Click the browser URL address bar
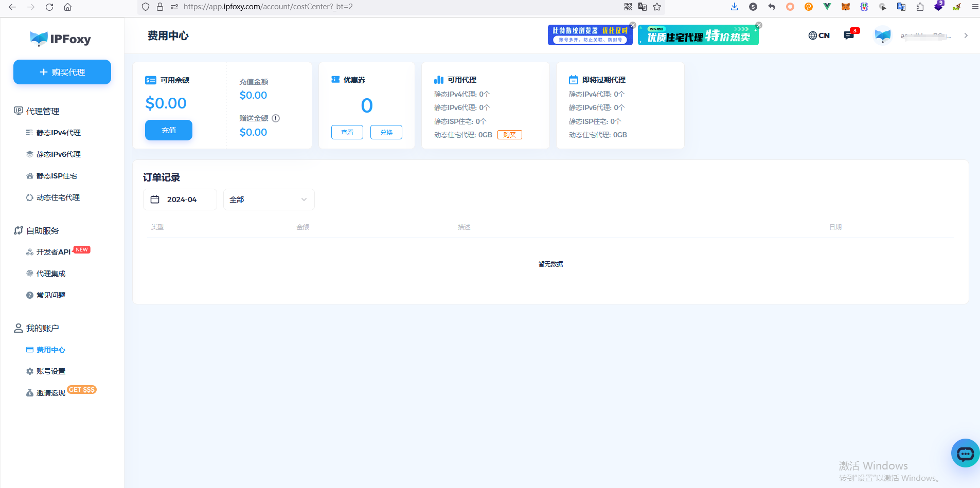 (360, 7)
